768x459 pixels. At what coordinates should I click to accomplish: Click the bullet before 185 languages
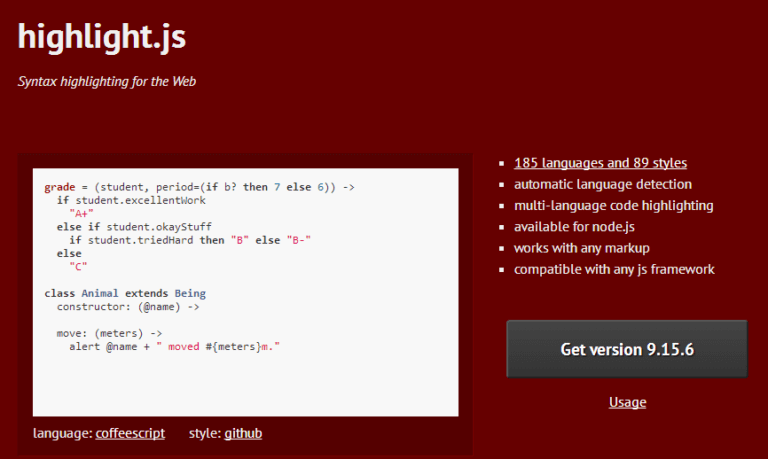coord(501,164)
